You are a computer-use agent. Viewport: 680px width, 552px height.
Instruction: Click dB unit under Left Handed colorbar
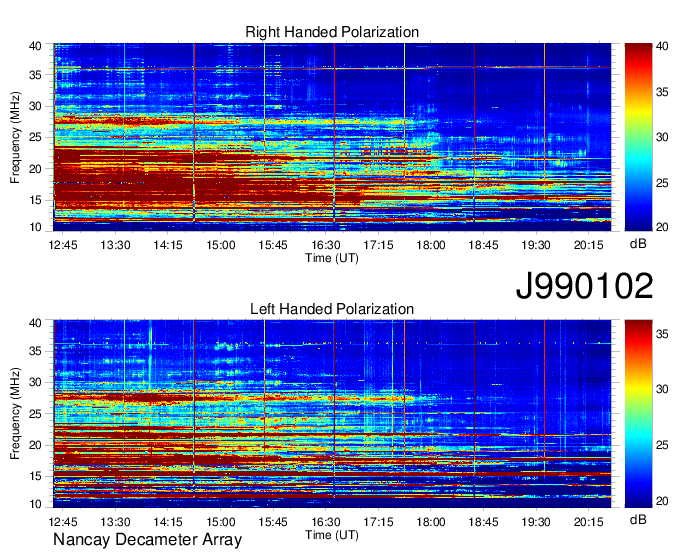638,519
